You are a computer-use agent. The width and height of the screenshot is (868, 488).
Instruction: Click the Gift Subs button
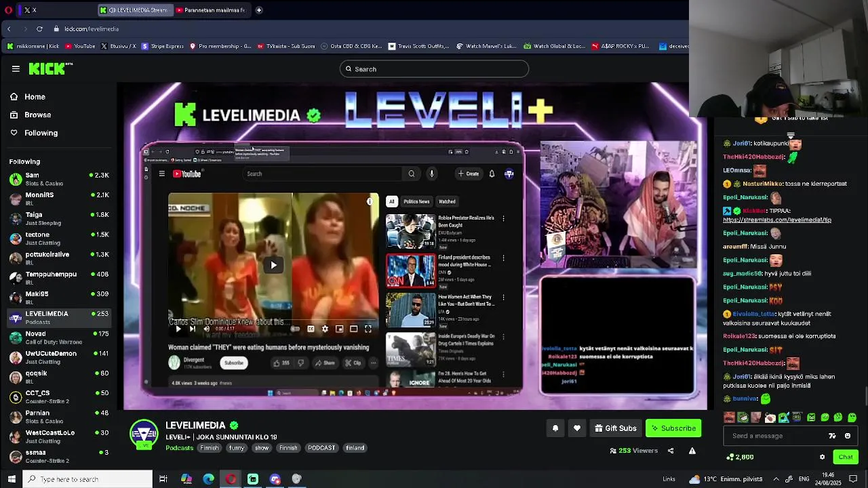(x=616, y=428)
